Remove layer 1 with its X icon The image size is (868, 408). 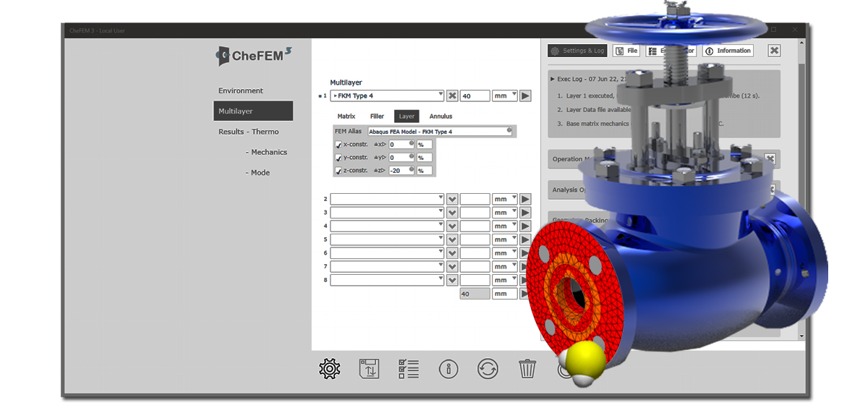(x=452, y=95)
